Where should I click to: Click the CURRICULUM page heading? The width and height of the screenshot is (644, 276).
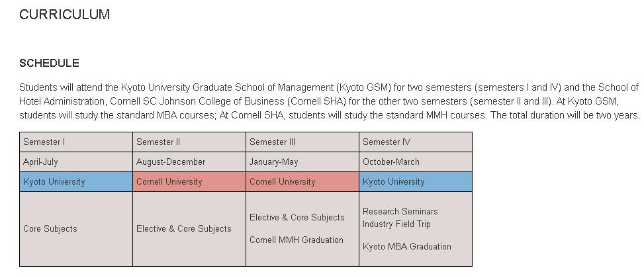(x=64, y=15)
